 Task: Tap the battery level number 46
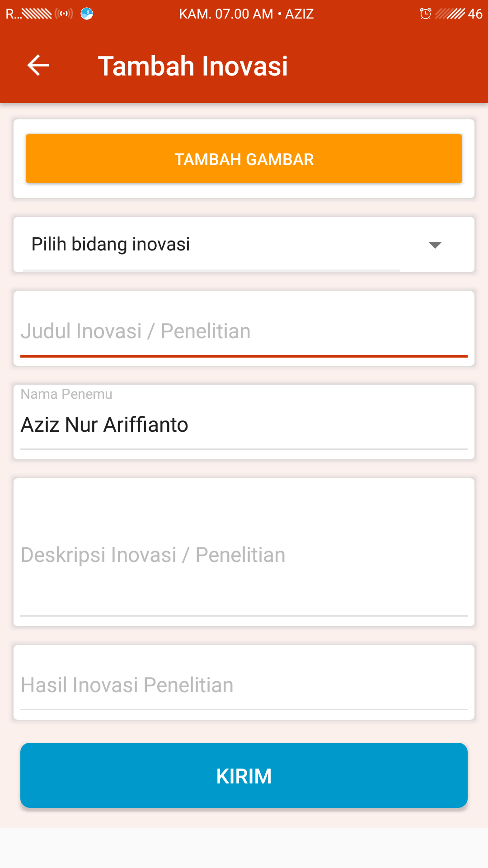point(475,14)
